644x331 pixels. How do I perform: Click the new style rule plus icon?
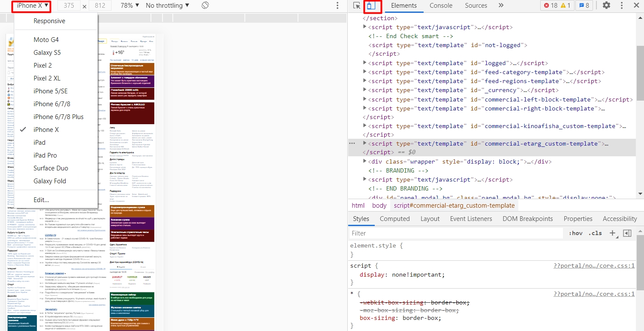pos(612,233)
